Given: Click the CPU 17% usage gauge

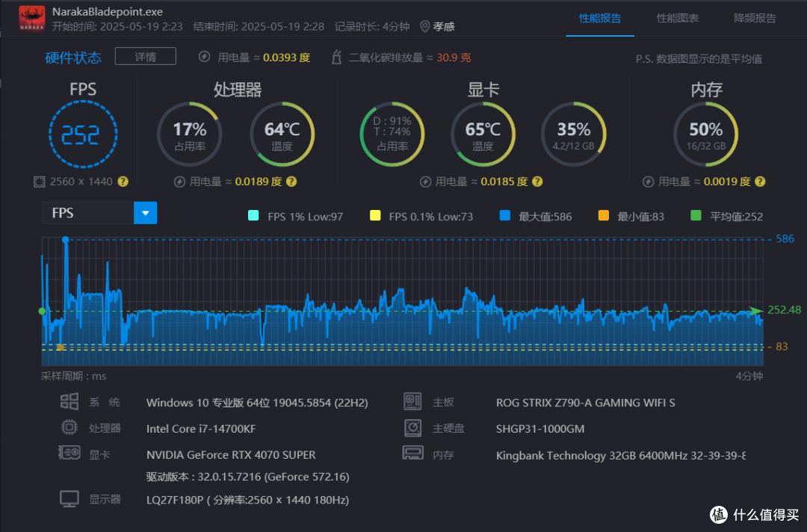Looking at the screenshot, I should (x=189, y=134).
